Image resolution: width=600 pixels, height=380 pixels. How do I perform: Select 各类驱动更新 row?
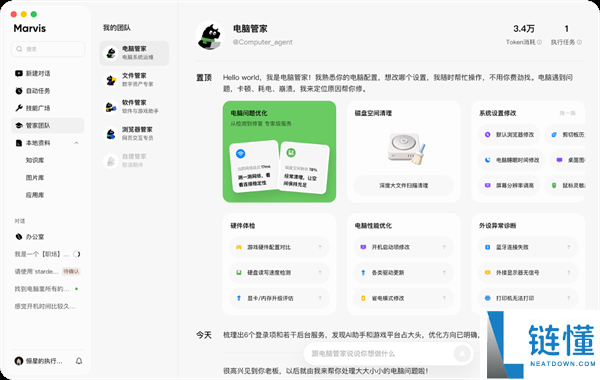point(404,272)
